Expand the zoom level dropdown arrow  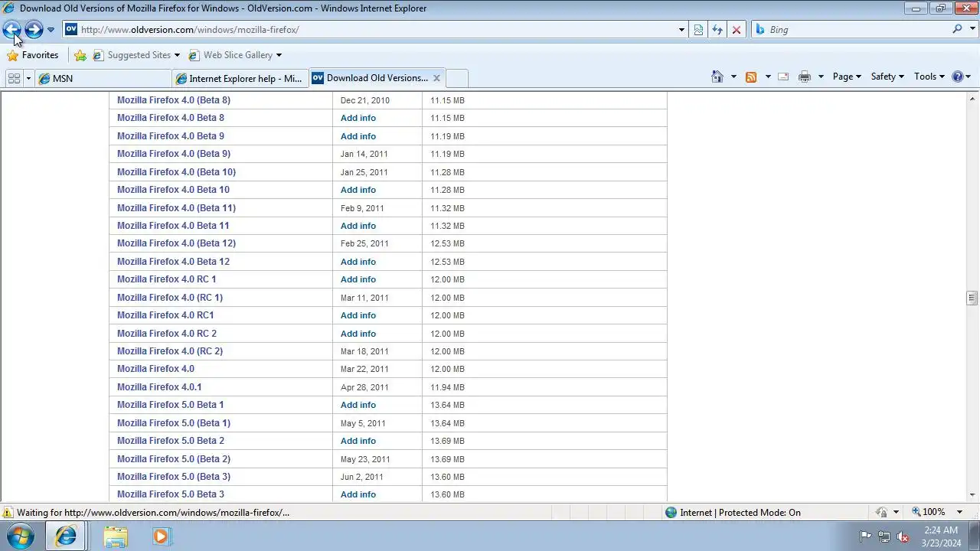pyautogui.click(x=960, y=512)
